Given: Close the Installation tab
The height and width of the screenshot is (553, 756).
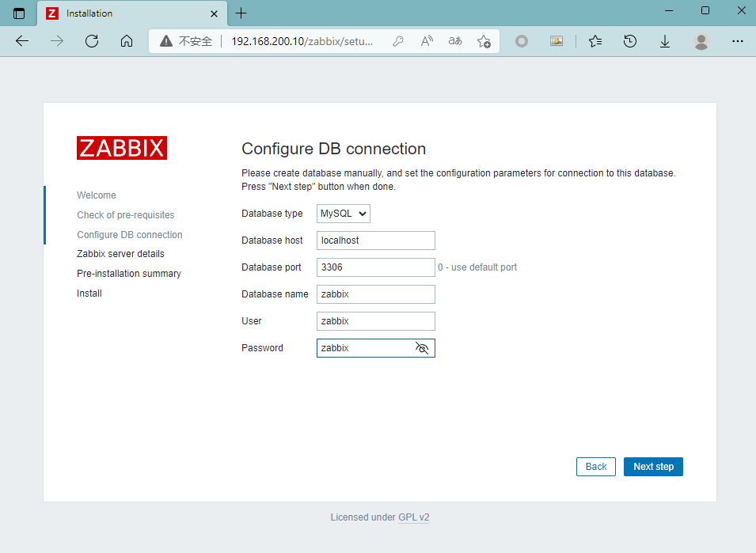Looking at the screenshot, I should [214, 14].
